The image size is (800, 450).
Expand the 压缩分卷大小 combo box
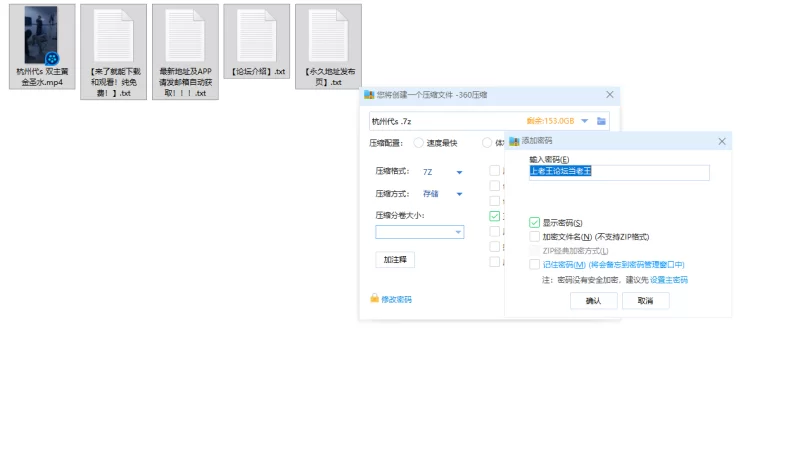point(419,232)
